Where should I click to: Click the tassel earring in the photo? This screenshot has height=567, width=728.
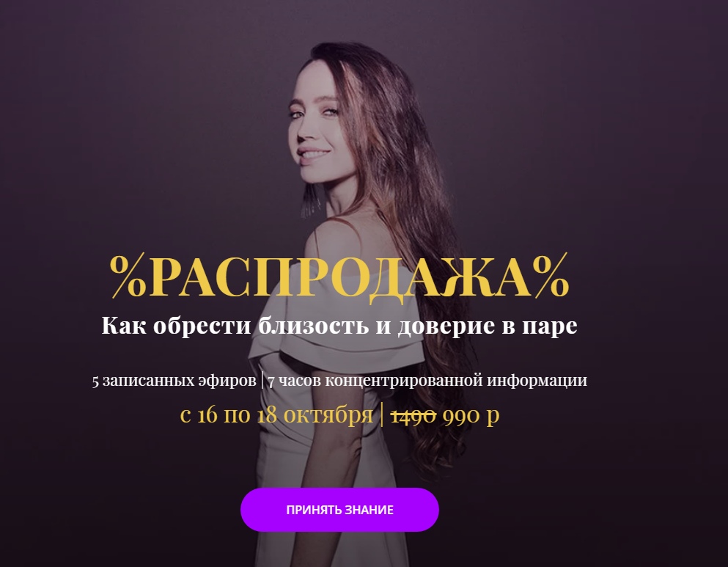click(x=310, y=200)
